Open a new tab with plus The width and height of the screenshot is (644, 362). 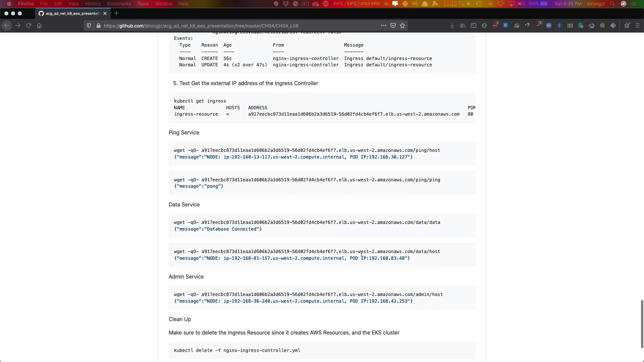pos(116,13)
